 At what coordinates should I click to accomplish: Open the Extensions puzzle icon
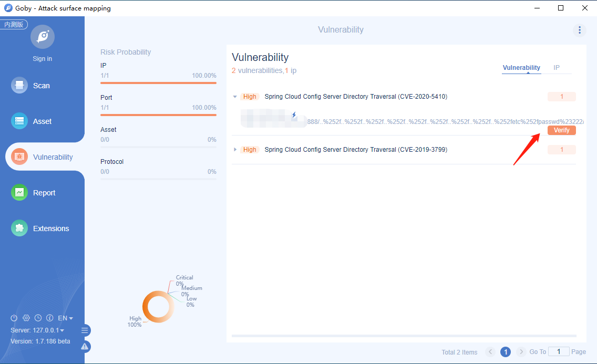pyautogui.click(x=19, y=228)
